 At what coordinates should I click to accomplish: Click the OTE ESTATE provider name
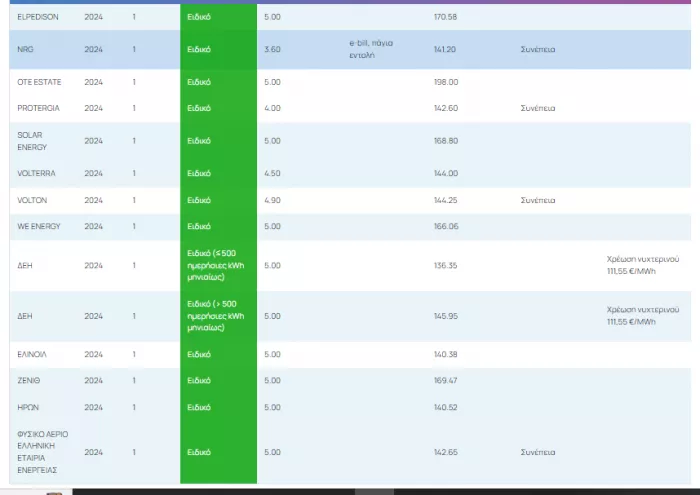pyautogui.click(x=39, y=82)
